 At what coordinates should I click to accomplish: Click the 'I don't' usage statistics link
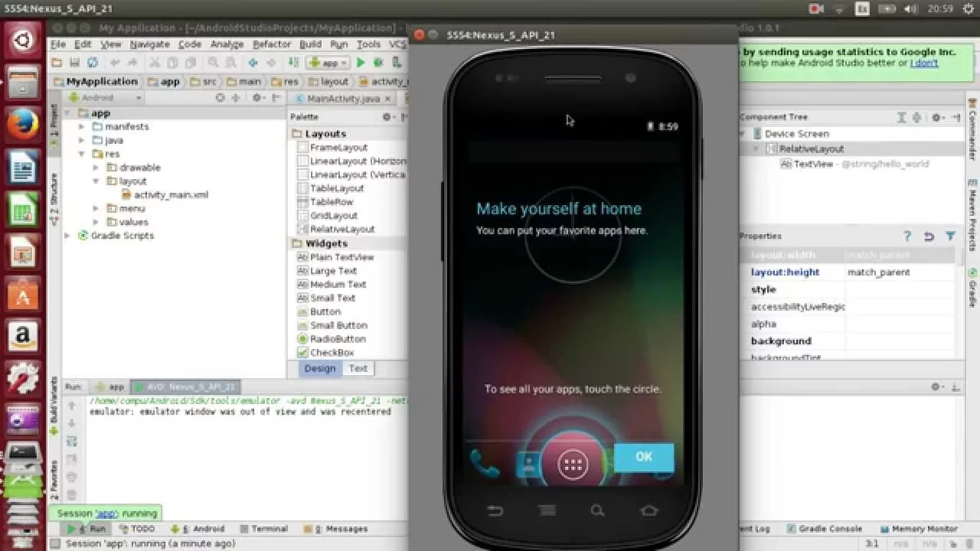[x=924, y=63]
